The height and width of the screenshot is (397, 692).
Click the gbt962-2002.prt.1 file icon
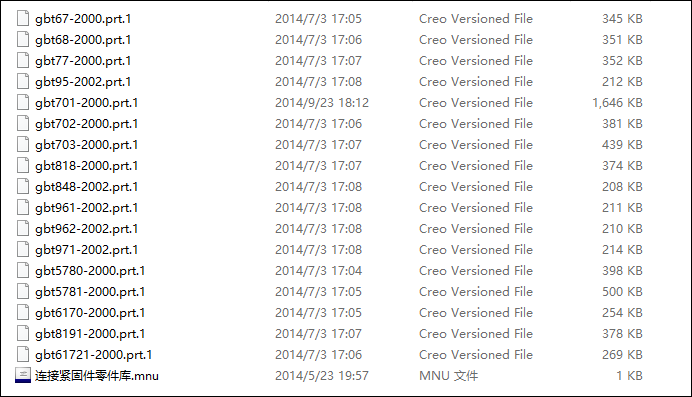coord(23,229)
